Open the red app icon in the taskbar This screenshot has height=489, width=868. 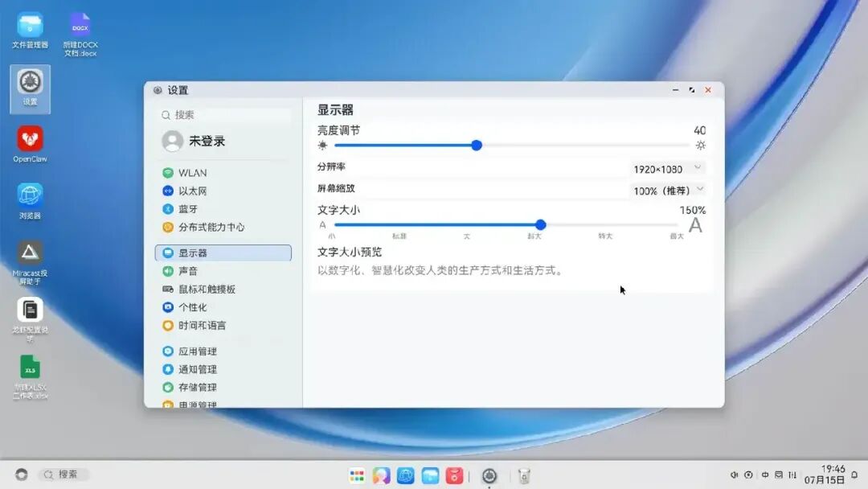(x=454, y=475)
